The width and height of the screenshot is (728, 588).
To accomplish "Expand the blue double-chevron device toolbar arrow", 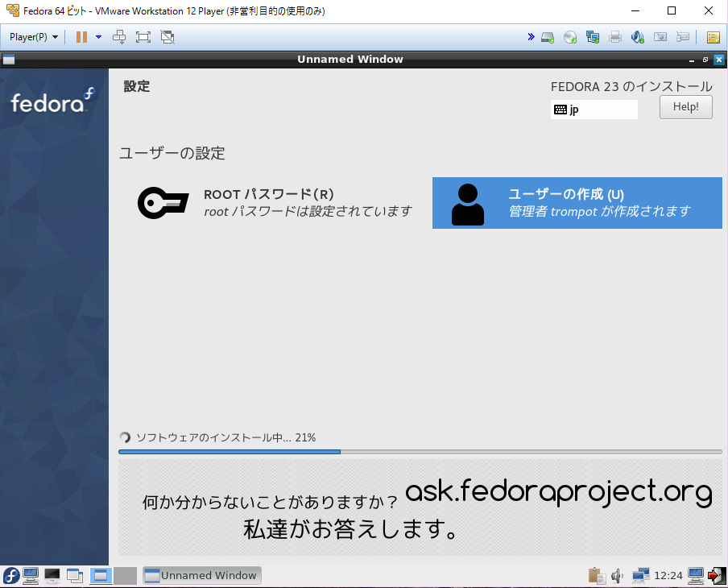I will point(532,37).
